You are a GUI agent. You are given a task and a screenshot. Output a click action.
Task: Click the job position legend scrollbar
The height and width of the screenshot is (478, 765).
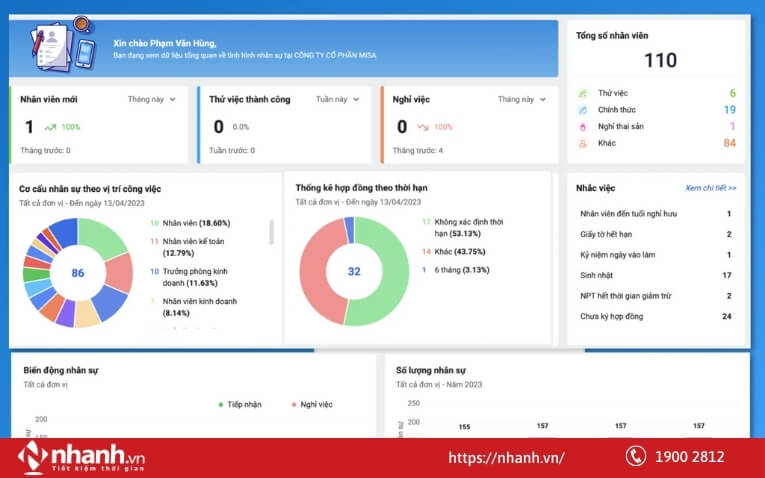coord(272,232)
